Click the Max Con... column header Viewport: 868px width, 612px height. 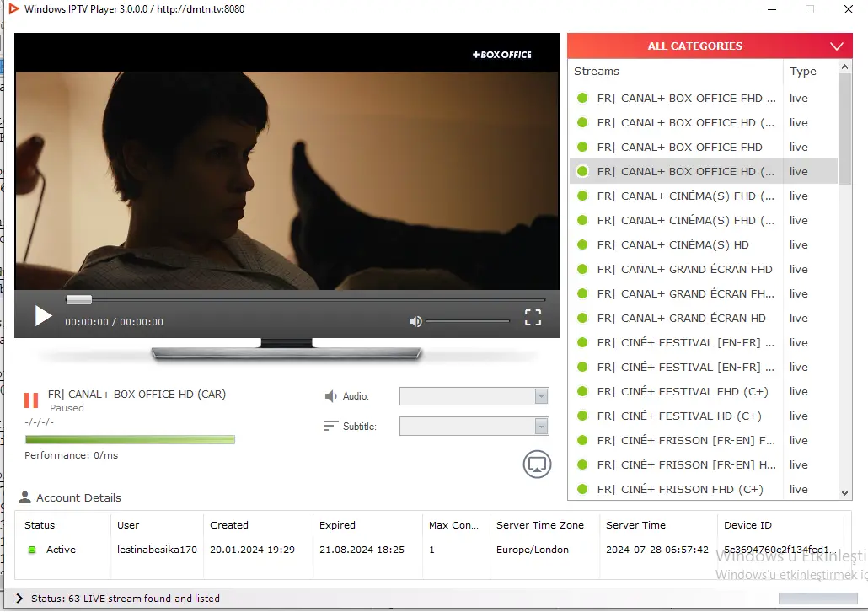coord(453,525)
